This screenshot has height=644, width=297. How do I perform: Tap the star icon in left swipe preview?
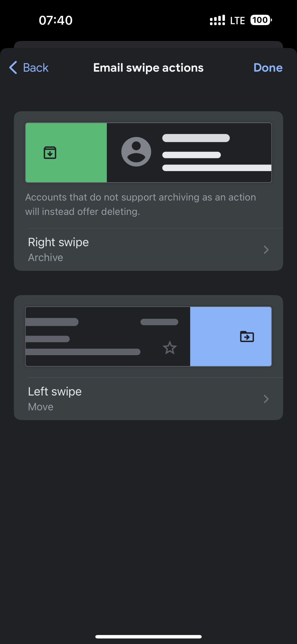click(170, 348)
